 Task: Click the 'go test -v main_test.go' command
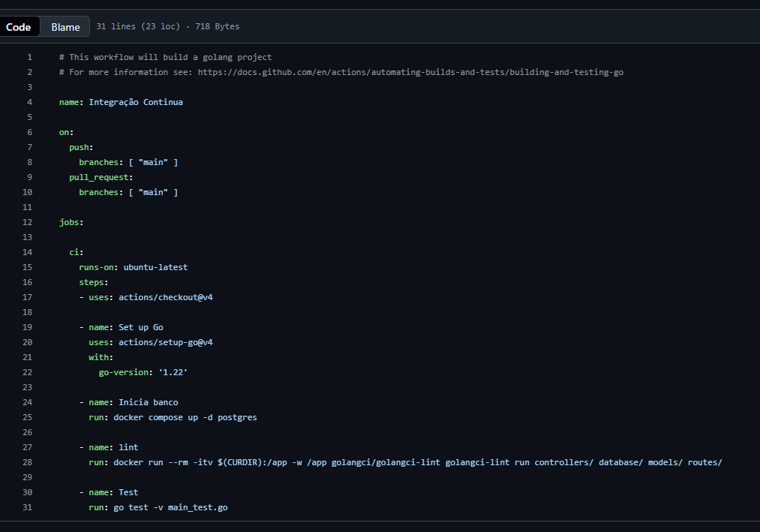tap(170, 507)
